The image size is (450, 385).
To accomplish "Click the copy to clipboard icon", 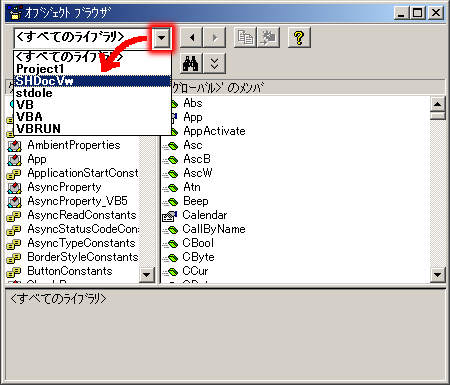I will tap(245, 37).
